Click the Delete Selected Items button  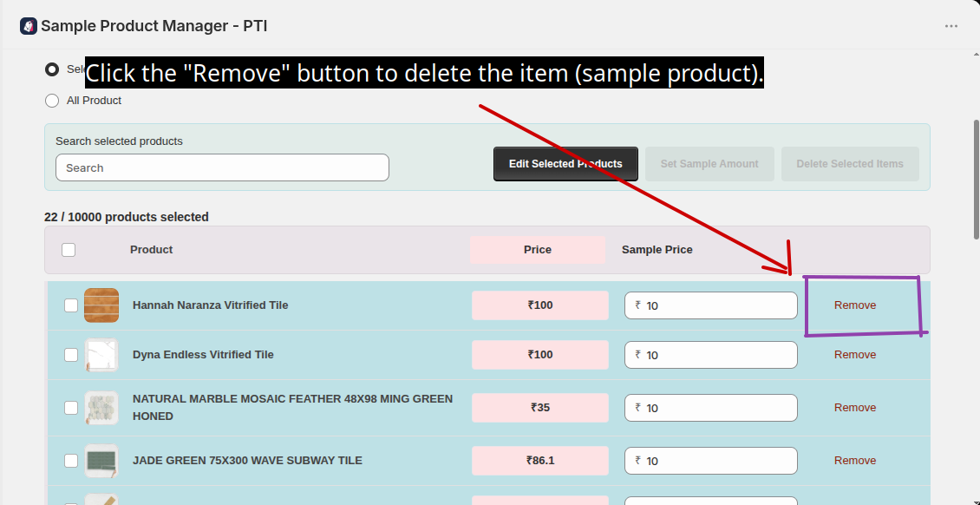click(x=850, y=164)
